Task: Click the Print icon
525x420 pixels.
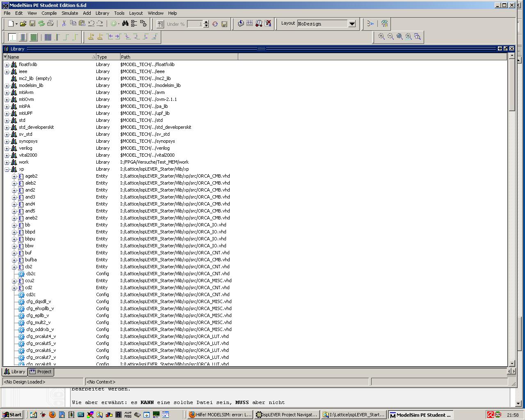Action: [50, 24]
